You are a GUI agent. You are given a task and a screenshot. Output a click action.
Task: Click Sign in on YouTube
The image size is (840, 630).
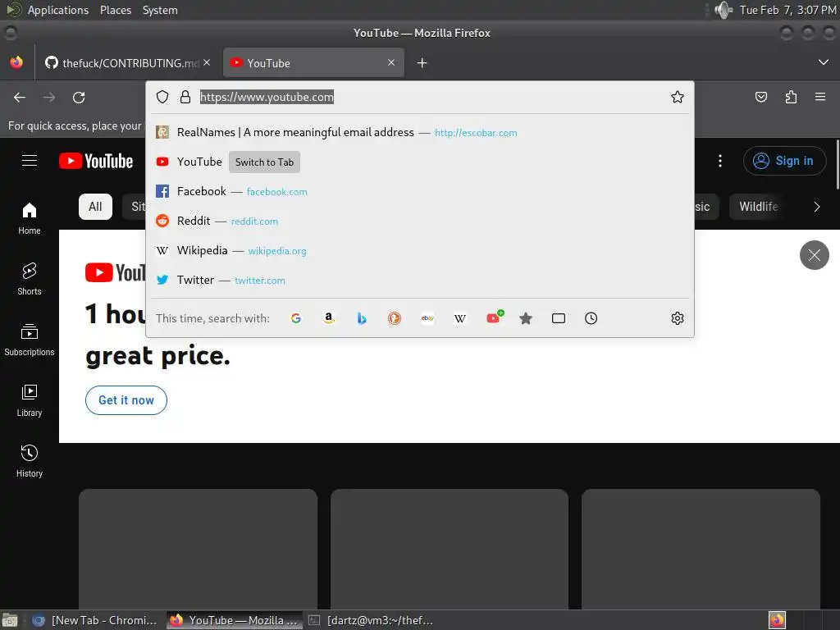784,161
